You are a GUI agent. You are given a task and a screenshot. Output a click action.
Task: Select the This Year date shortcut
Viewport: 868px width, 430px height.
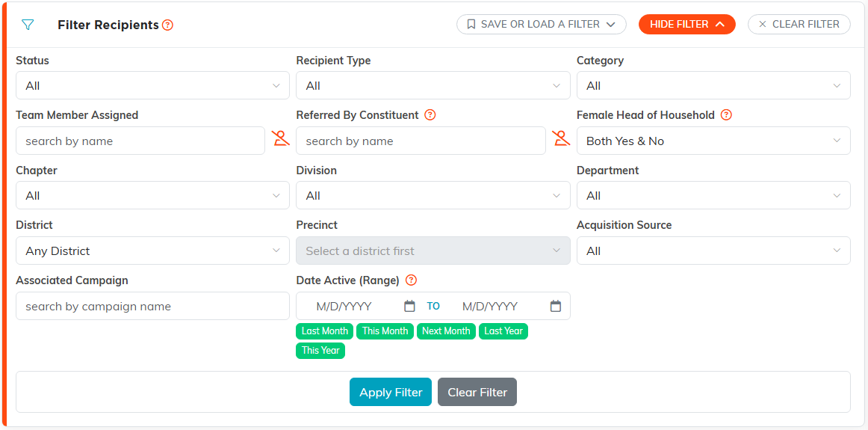pyautogui.click(x=320, y=351)
